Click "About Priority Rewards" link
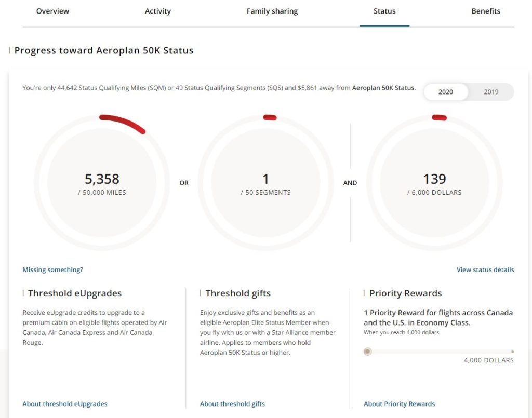 tap(399, 403)
